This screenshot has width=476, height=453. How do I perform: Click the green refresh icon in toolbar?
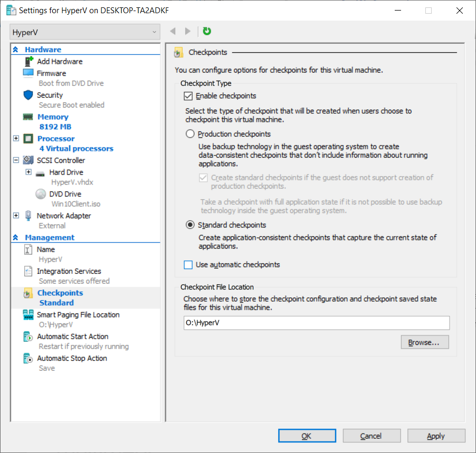(207, 32)
